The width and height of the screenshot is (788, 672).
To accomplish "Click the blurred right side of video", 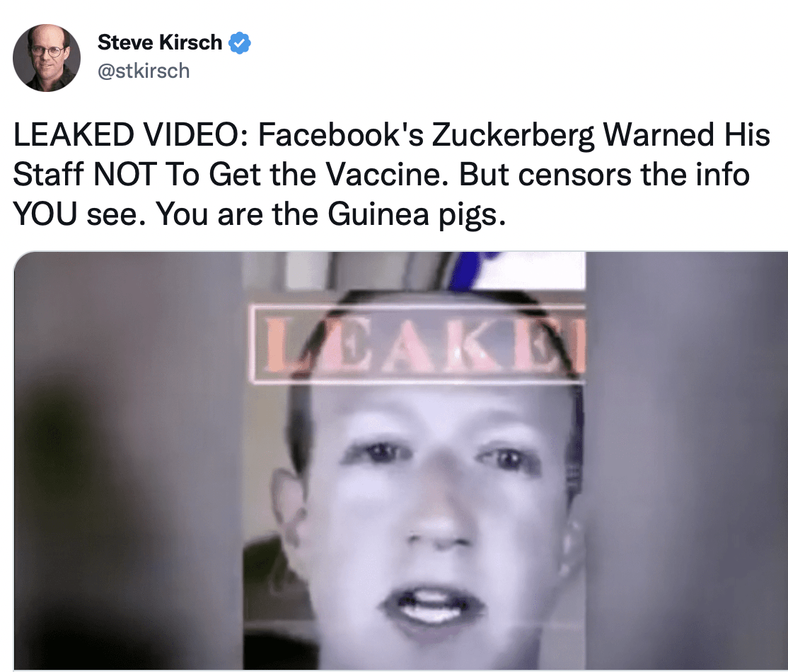I will pos(686,461).
